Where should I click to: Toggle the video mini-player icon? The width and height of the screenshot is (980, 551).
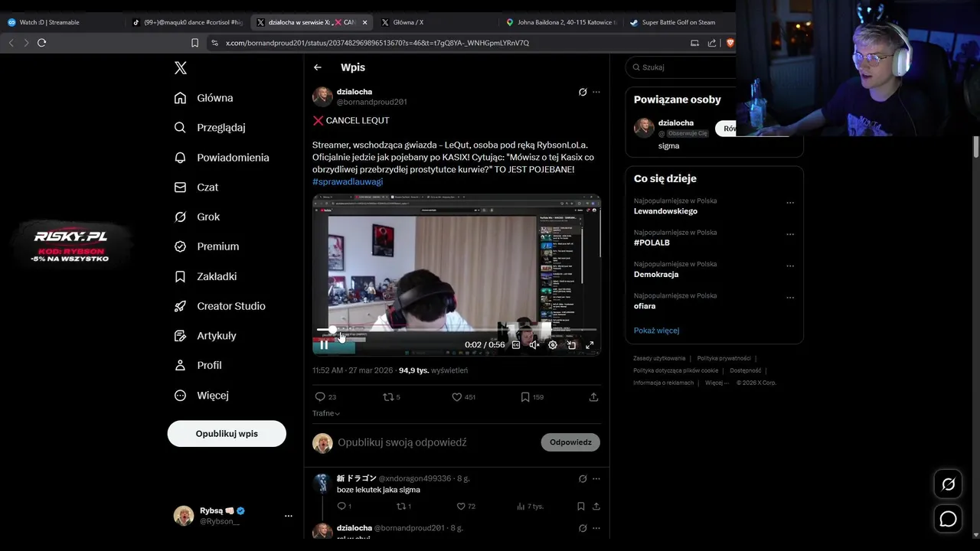[x=571, y=345]
